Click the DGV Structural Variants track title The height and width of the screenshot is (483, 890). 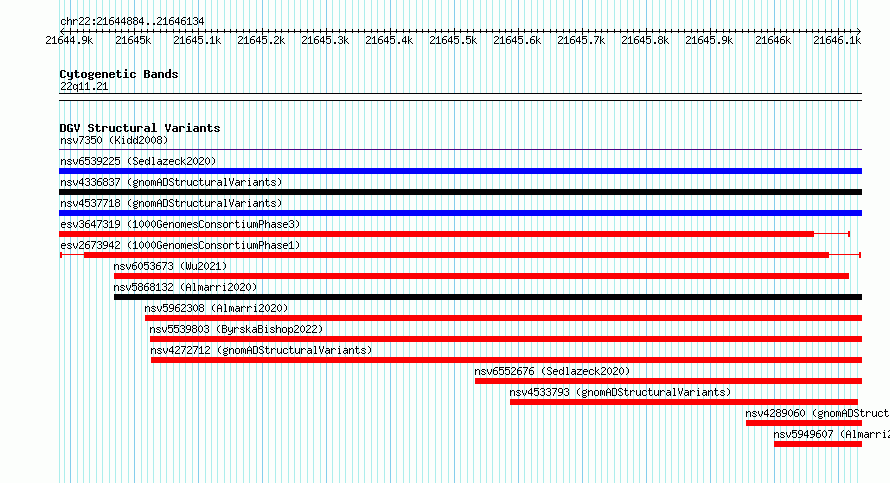[x=140, y=128]
